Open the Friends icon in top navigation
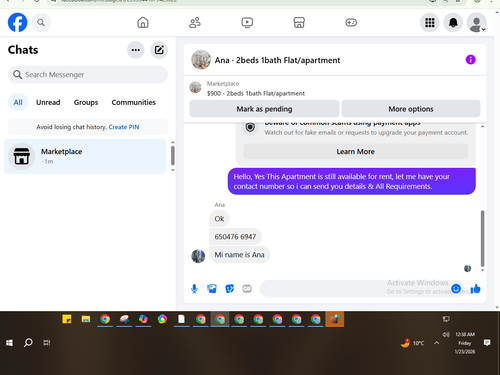 click(x=195, y=22)
